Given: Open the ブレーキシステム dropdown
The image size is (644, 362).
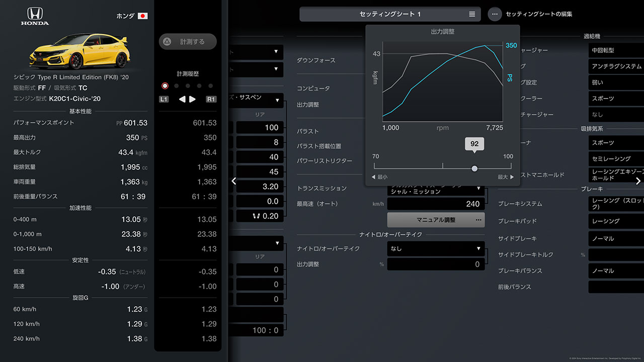Looking at the screenshot, I should pos(616,204).
